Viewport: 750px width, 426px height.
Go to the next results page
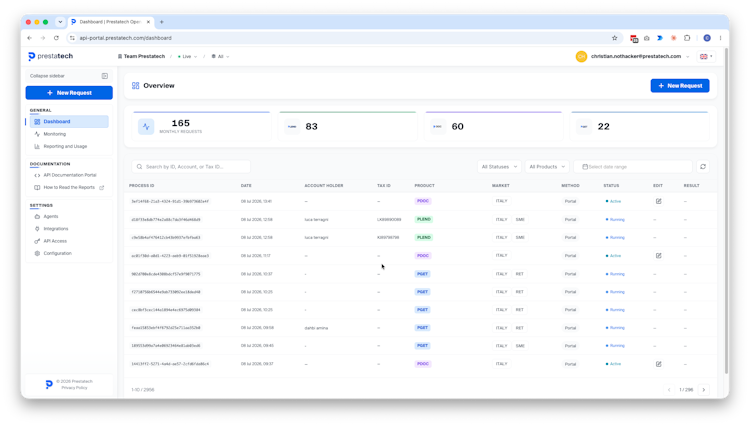click(704, 390)
